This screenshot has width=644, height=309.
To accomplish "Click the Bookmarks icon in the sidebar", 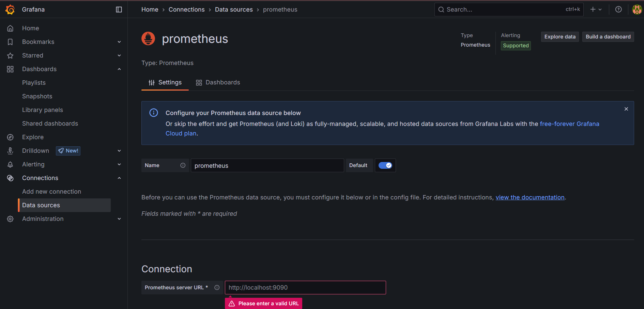I will (10, 42).
